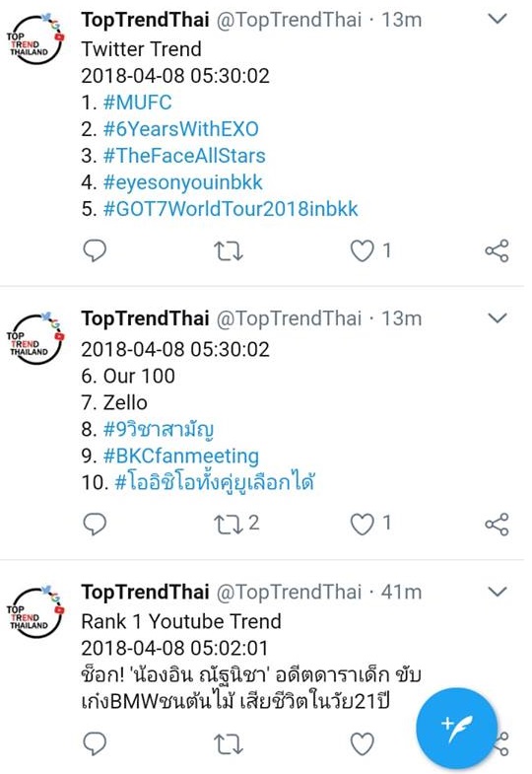Tap the TopTrendThai avatar on the first tweet
The width and height of the screenshot is (532, 774).
(x=35, y=39)
